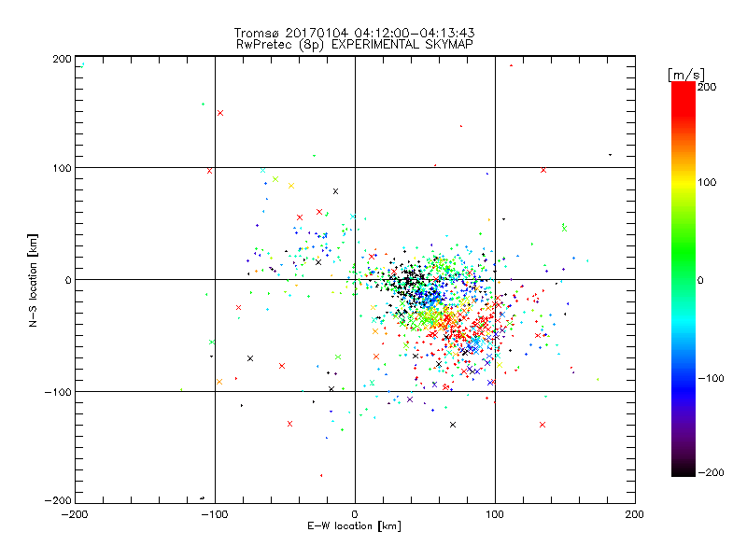Click the colorbar label '0'
Viewport: 747px width, 560px height.
(700, 280)
